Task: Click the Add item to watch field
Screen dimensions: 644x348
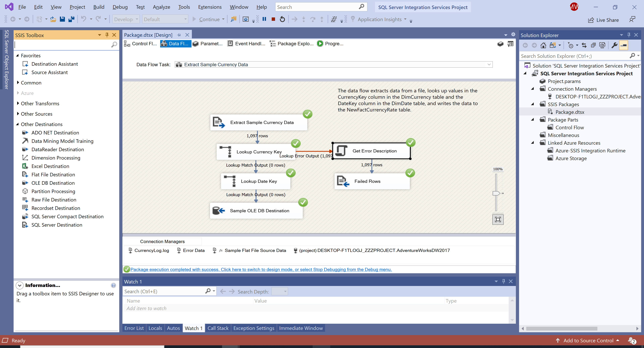Action: pyautogui.click(x=146, y=308)
